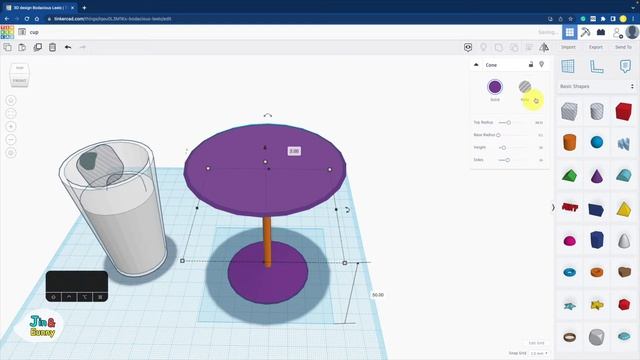Pick the striped Box hole shape
Image resolution: width=640 pixels, height=360 pixels.
[569, 111]
